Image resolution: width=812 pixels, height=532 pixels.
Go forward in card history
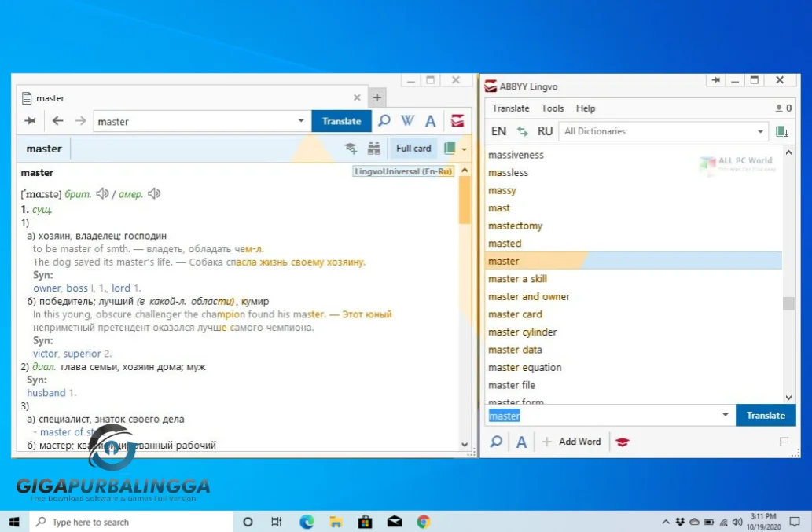[x=80, y=121]
